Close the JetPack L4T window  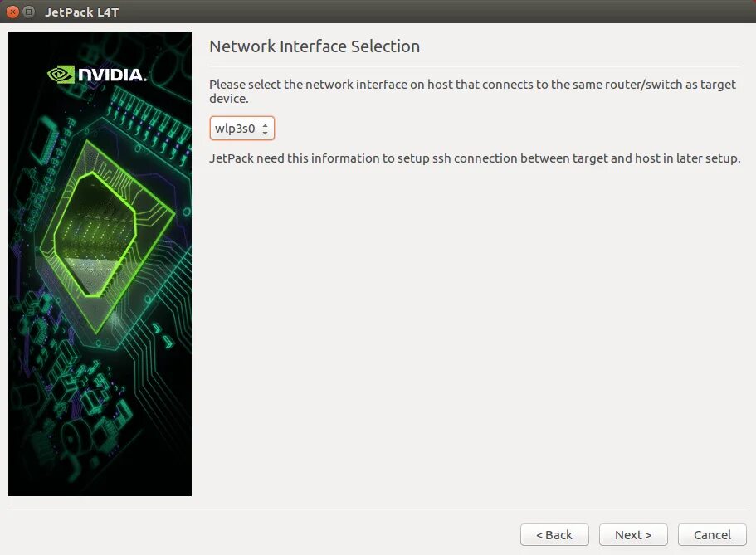pyautogui.click(x=13, y=12)
